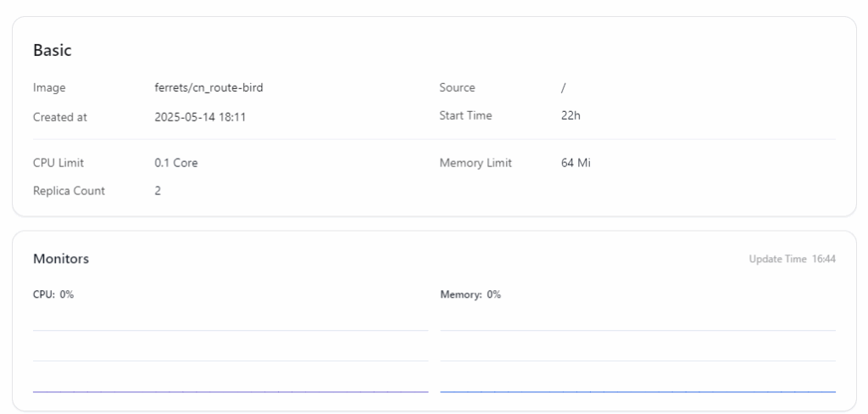Click the purple CPU usage chart line

point(230,391)
